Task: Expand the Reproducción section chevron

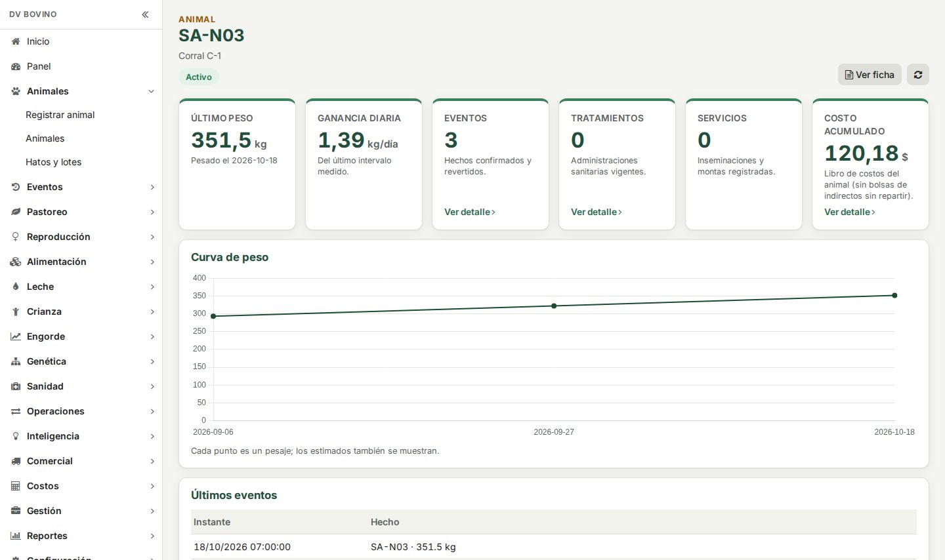Action: [x=152, y=237]
